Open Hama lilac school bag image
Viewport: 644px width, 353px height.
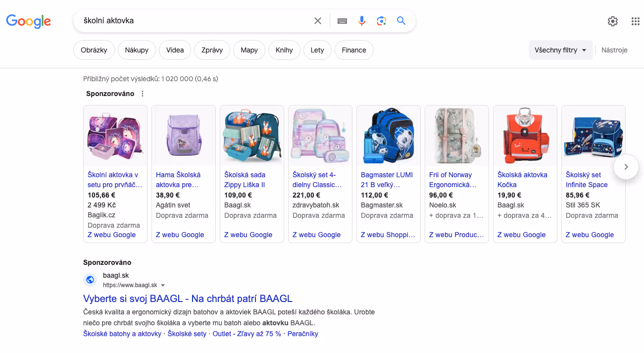click(x=184, y=136)
